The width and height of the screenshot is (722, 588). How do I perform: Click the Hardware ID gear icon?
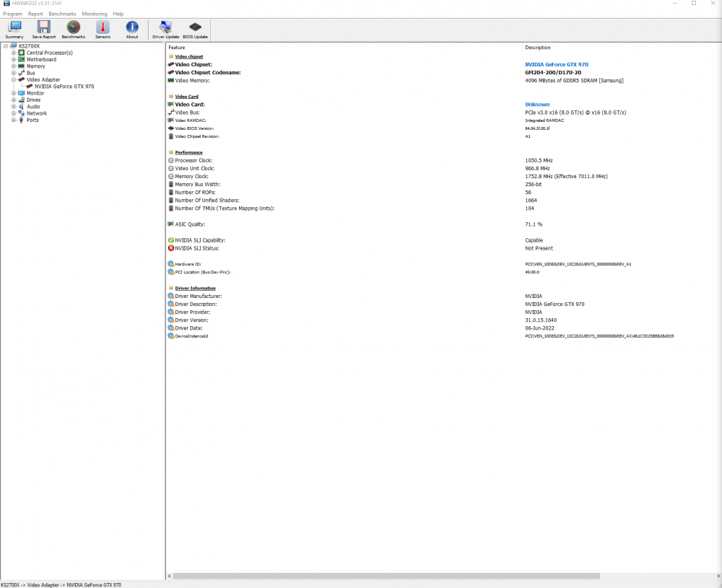(x=171, y=264)
